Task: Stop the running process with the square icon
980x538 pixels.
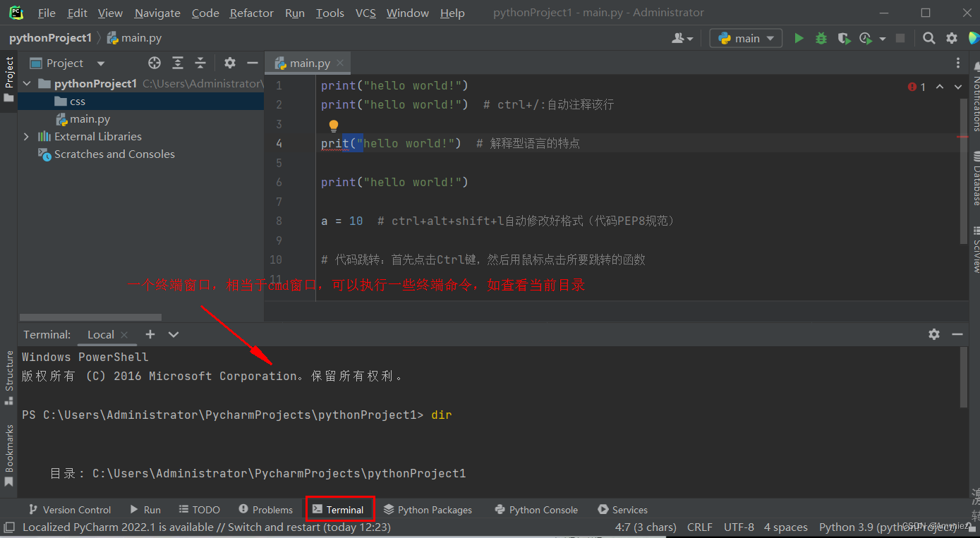Action: [x=900, y=38]
